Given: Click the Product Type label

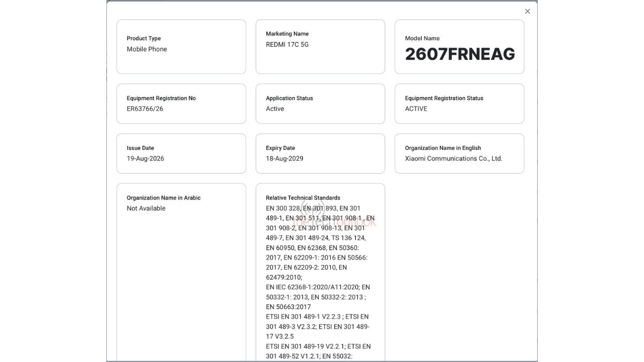Looking at the screenshot, I should [x=143, y=38].
